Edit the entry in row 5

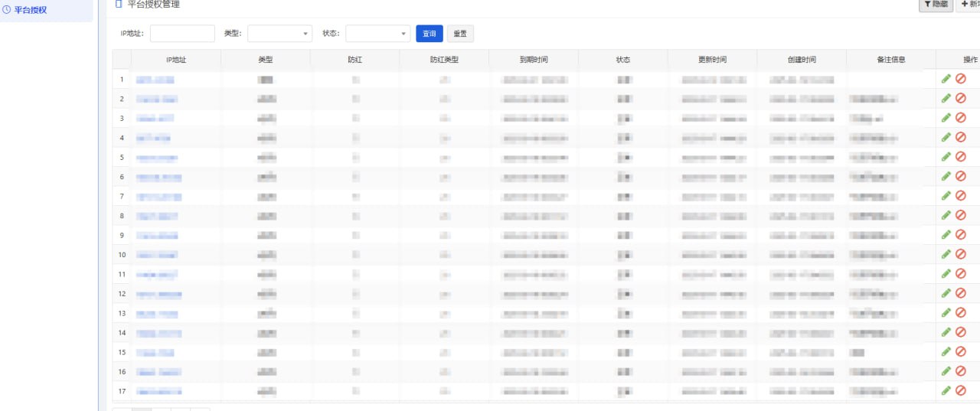click(x=946, y=157)
